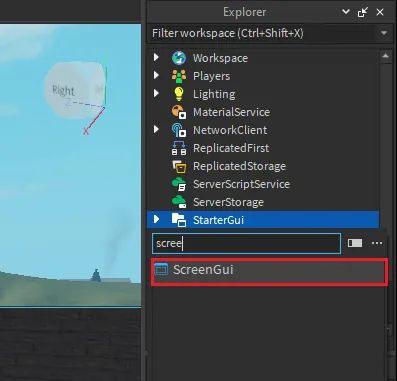Click the Lighting bulb icon
The width and height of the screenshot is (397, 381).
click(x=179, y=94)
